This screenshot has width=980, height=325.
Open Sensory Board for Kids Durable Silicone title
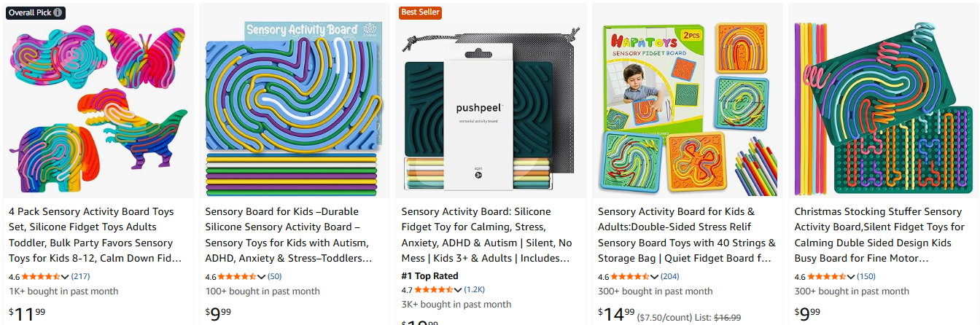[288, 235]
